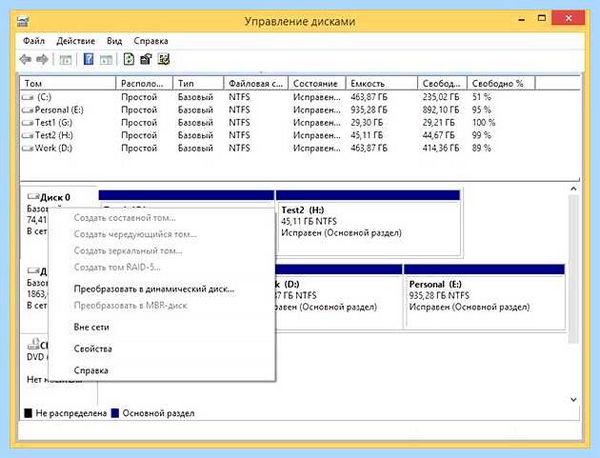The width and height of the screenshot is (600, 458).
Task: Choose Свойства in the context menu
Action: 93,349
